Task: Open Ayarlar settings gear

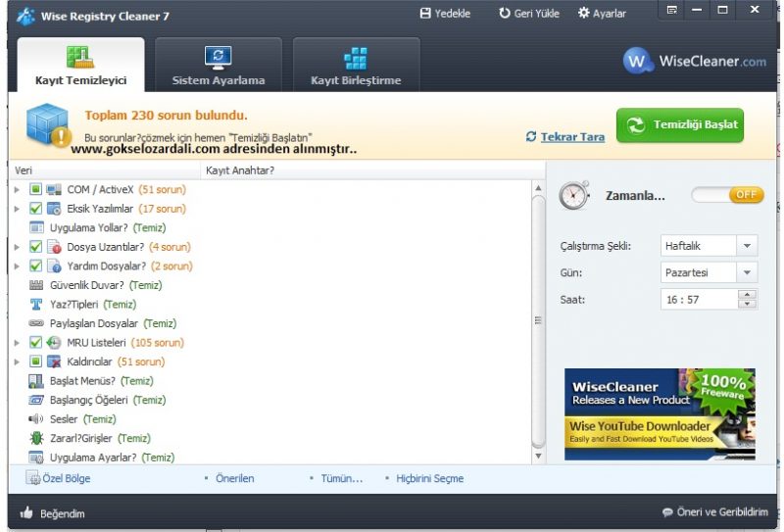Action: point(583,13)
